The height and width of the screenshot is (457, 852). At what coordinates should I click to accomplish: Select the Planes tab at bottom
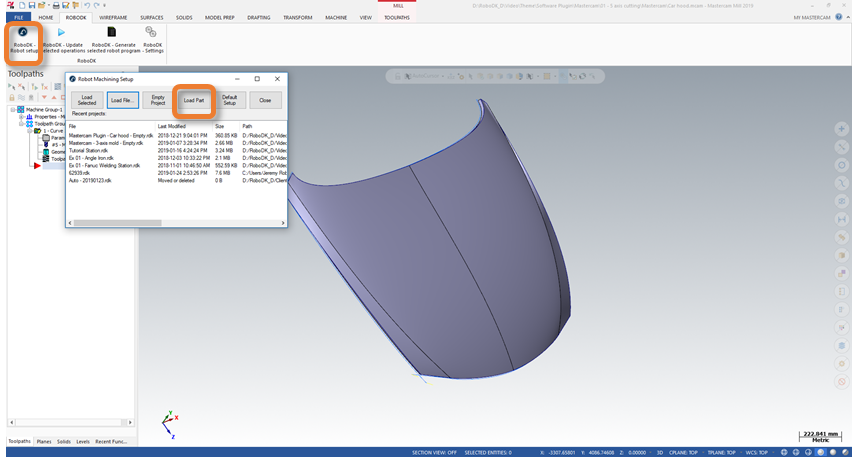(44, 441)
